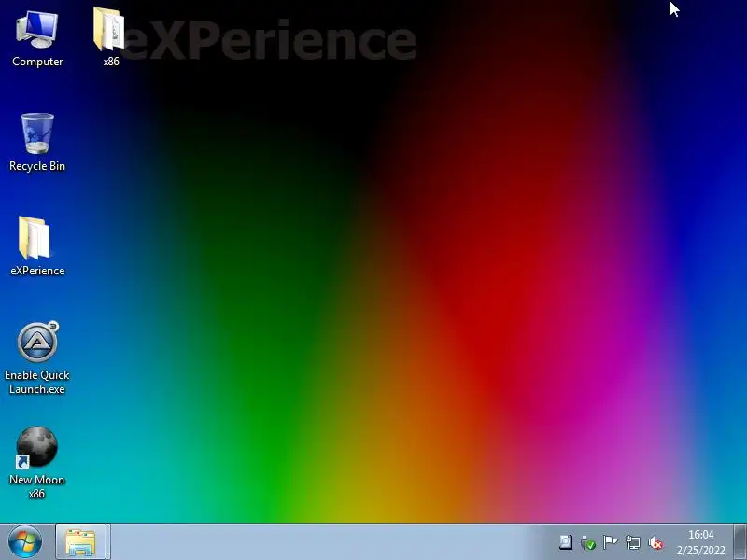The height and width of the screenshot is (560, 747).
Task: Click the leftmost tray icon with a white page
Action: coord(566,542)
